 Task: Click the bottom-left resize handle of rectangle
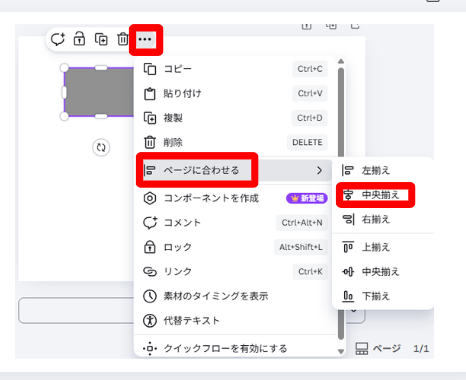[x=64, y=116]
